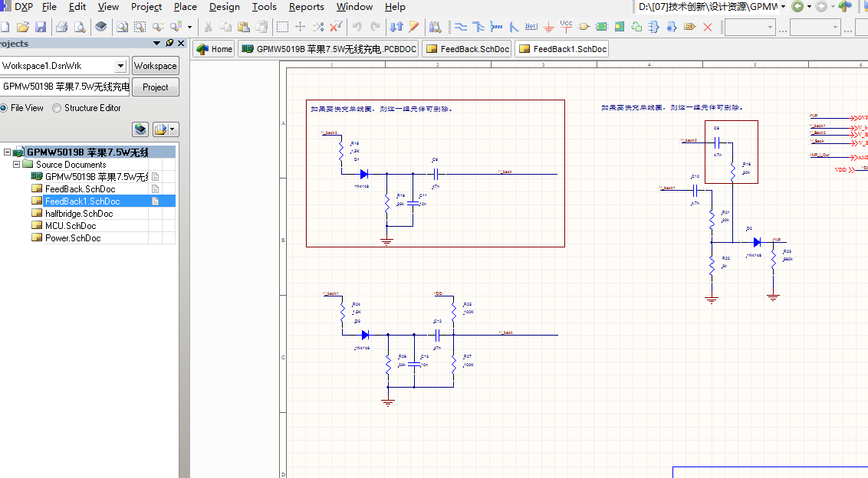Place a GND power port
The width and height of the screenshot is (868, 478).
548,27
